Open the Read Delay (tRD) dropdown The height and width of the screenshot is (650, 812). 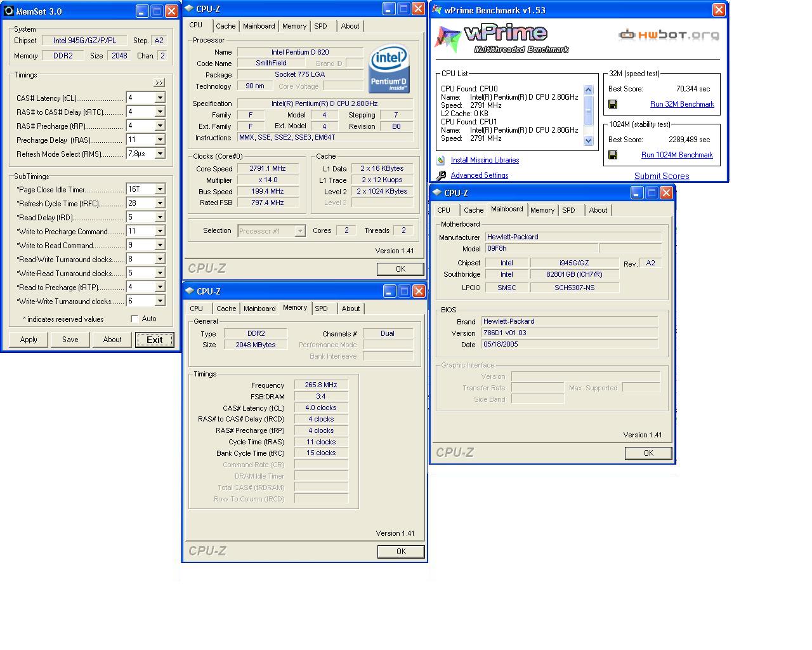tap(160, 217)
